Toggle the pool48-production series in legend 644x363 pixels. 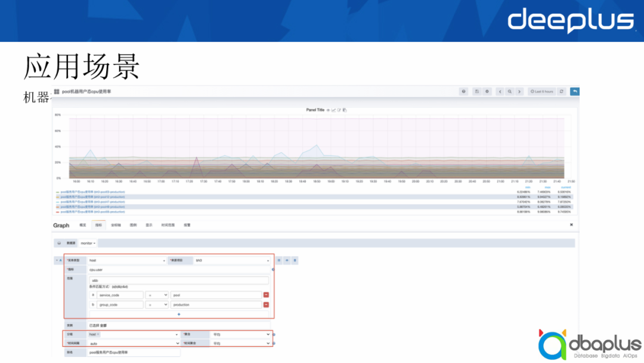[x=92, y=207]
